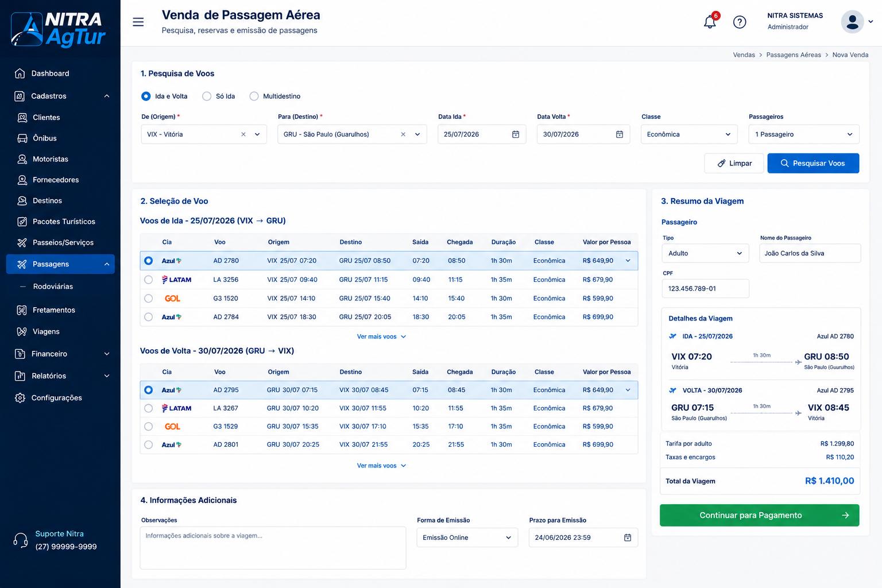Click Continuar para Pagamento button
The width and height of the screenshot is (882, 588).
(759, 515)
